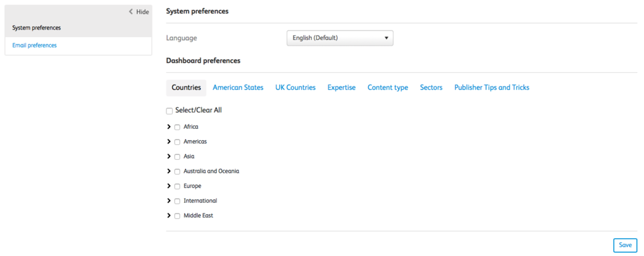Select the Content type tab
Screen dimensions: 644x256
(388, 88)
